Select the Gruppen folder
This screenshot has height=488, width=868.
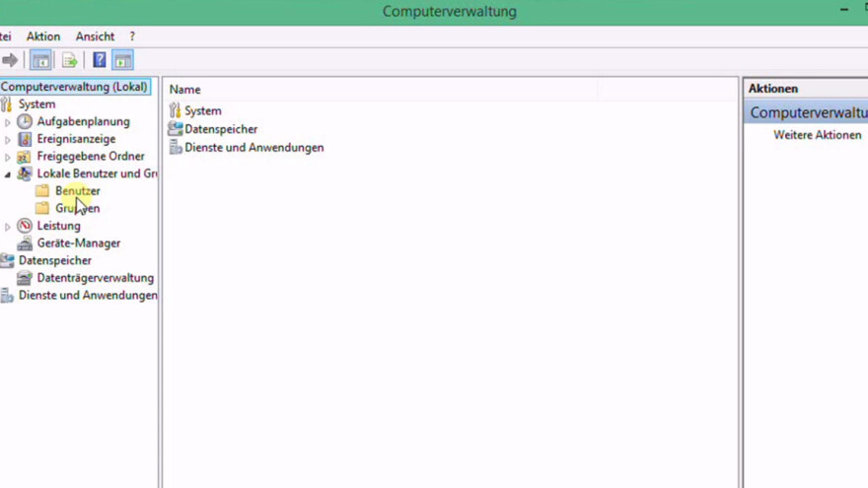[77, 208]
